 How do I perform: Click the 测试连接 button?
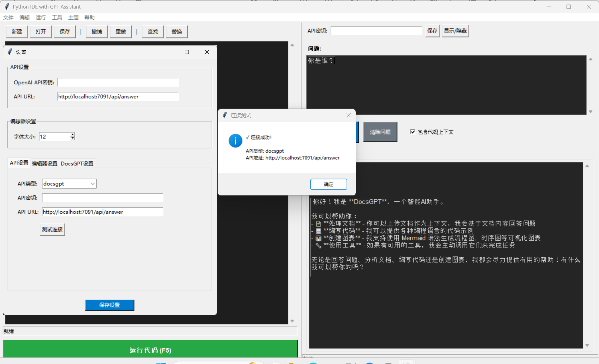(52, 229)
